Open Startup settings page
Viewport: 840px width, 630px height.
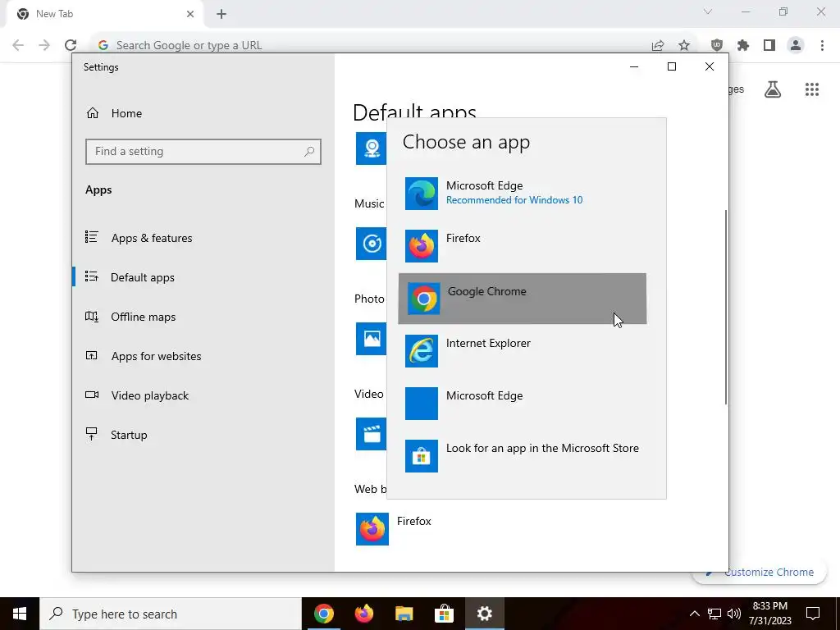pyautogui.click(x=203, y=435)
